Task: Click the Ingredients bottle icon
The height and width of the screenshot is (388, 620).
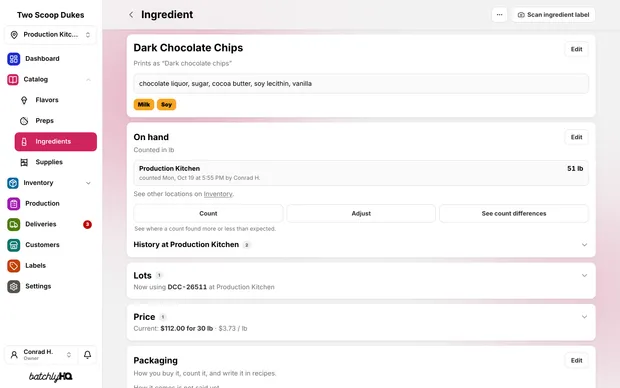Action: point(24,142)
